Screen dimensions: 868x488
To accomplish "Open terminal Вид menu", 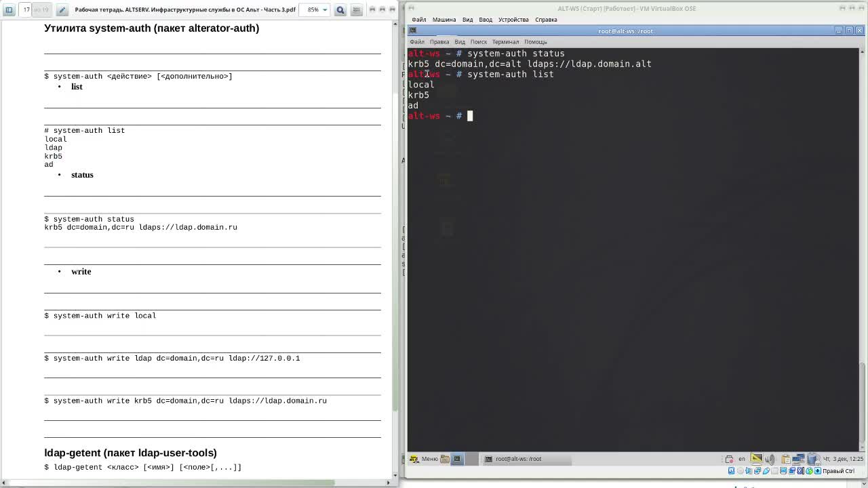I will point(460,42).
